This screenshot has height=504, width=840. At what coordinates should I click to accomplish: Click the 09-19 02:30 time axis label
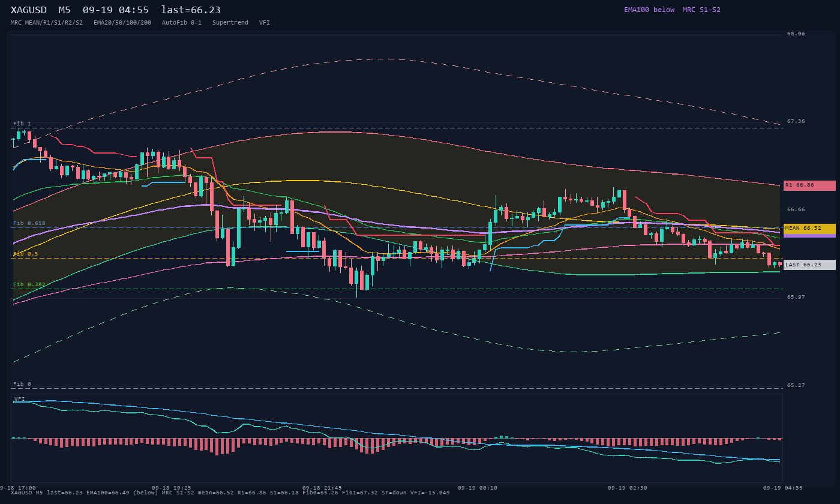(x=627, y=488)
